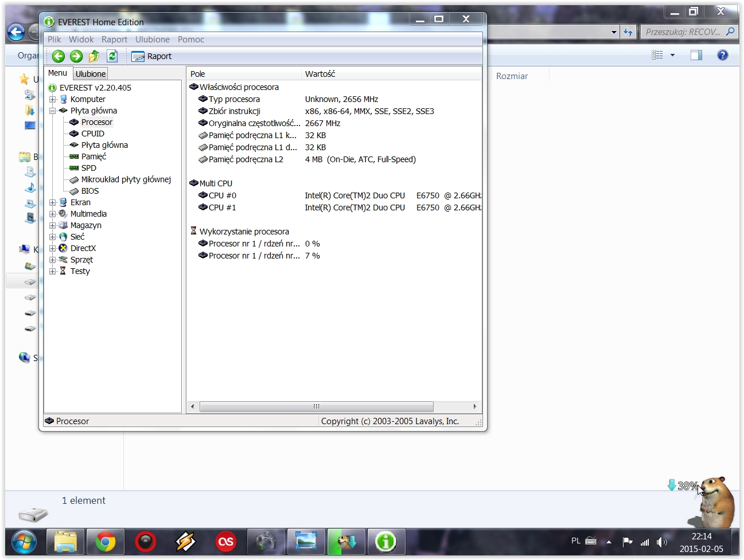Click the horizontal scrollbar right arrow
This screenshot has height=560, width=744.
(x=474, y=406)
